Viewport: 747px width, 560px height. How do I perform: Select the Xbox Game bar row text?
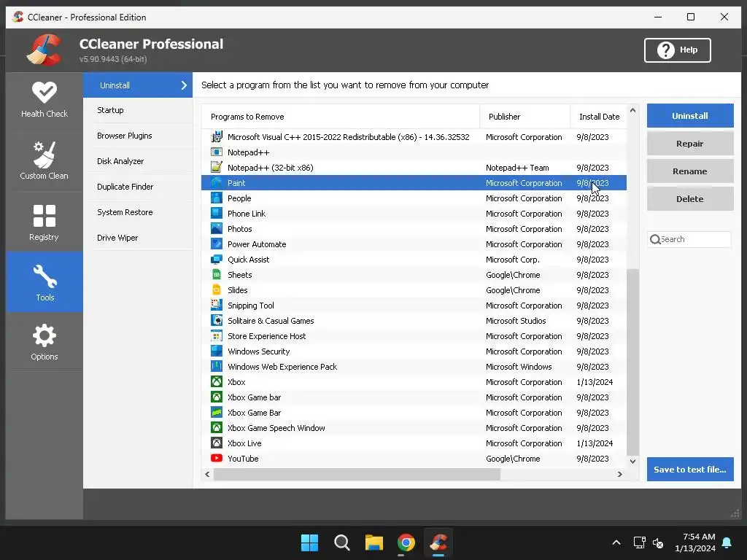point(254,397)
